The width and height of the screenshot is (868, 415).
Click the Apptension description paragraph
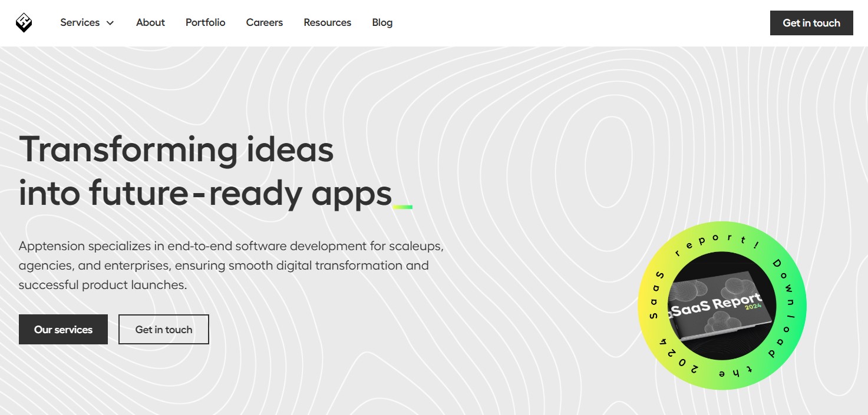tap(230, 265)
